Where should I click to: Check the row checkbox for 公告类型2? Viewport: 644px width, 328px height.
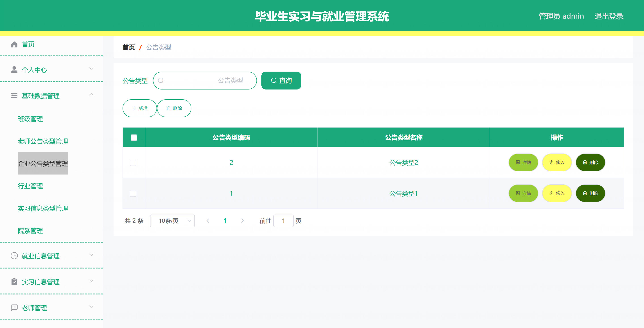(133, 163)
